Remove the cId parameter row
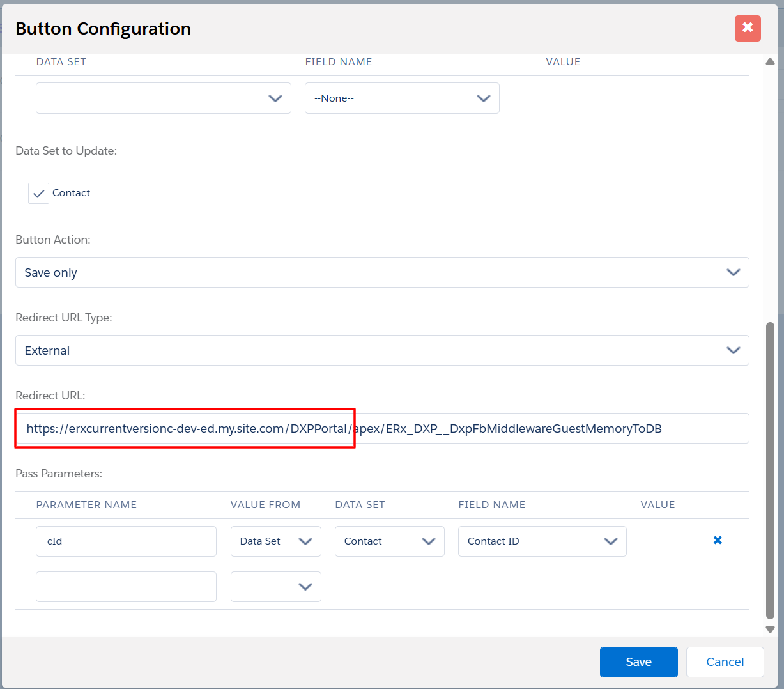This screenshot has width=784, height=689. tap(718, 540)
